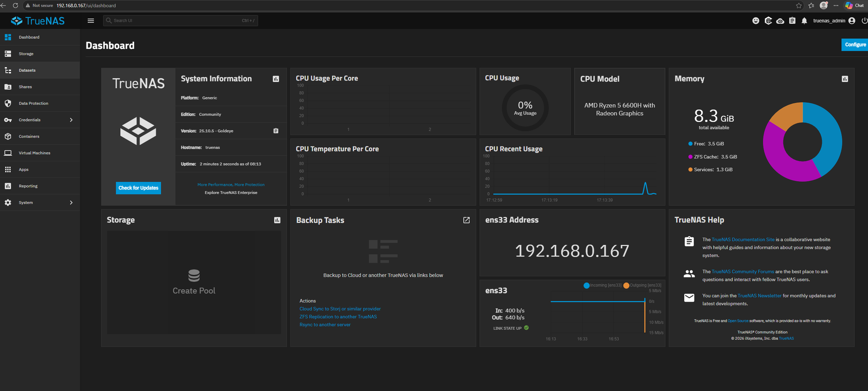This screenshot has height=391, width=868.
Task: Click the 192.168.0.167 ens33 address text
Action: (572, 251)
